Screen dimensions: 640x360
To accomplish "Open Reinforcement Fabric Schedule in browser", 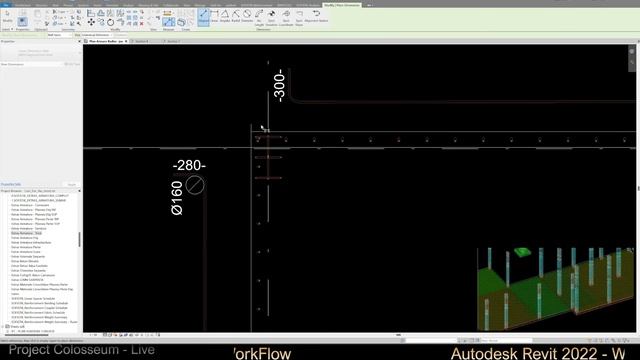I will tap(38, 313).
